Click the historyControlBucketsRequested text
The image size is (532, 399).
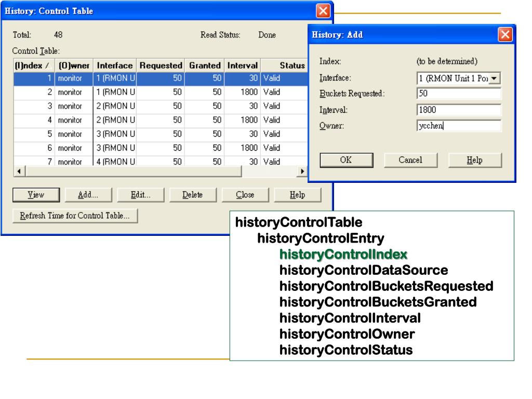(x=386, y=286)
